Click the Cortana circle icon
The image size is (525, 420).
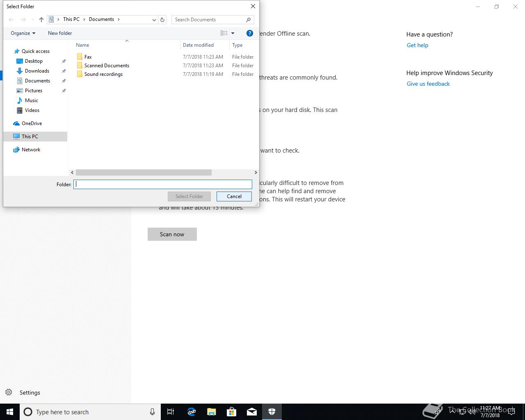[28, 412]
